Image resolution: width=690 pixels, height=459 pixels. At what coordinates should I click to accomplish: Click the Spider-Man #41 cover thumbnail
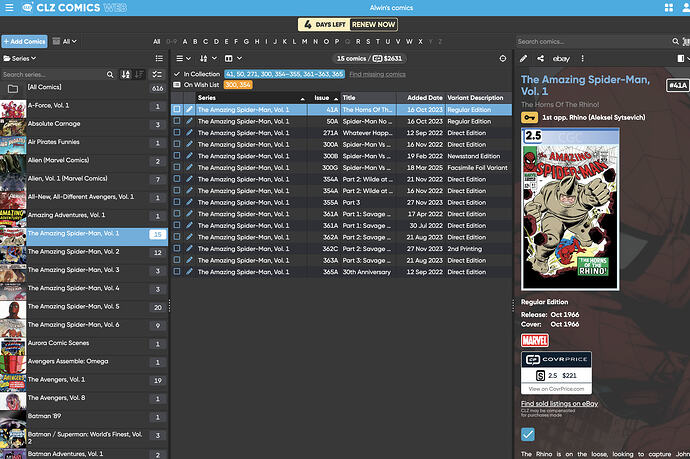point(570,209)
